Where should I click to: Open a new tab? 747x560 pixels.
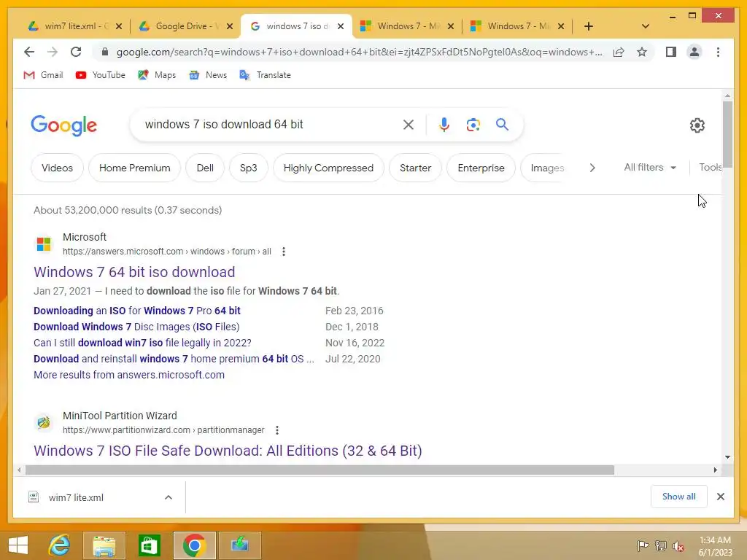[589, 26]
